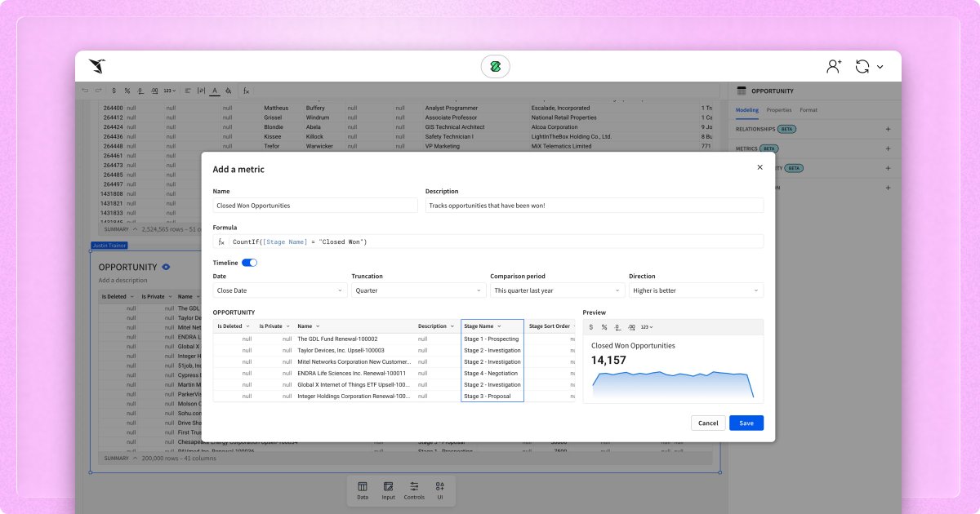This screenshot has width=980, height=514.
Task: Click the Data button in bottom bar
Action: tap(363, 490)
